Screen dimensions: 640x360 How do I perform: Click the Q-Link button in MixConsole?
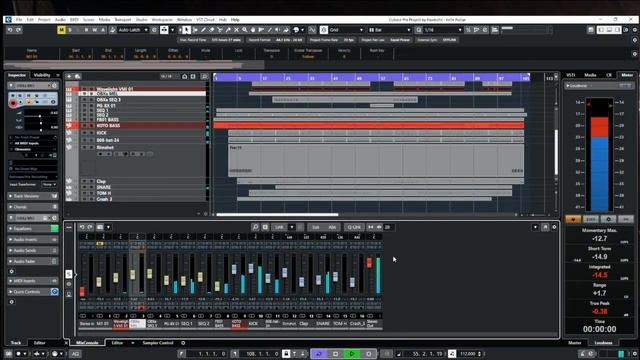click(354, 227)
